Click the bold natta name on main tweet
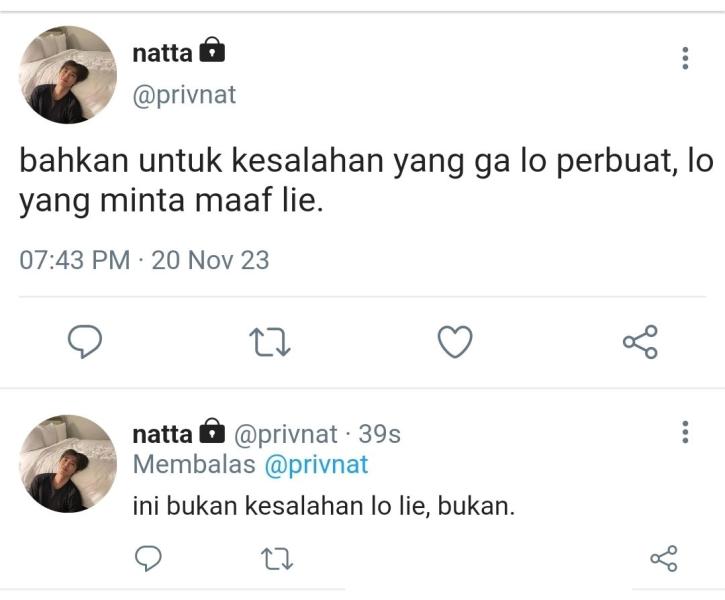 point(162,51)
